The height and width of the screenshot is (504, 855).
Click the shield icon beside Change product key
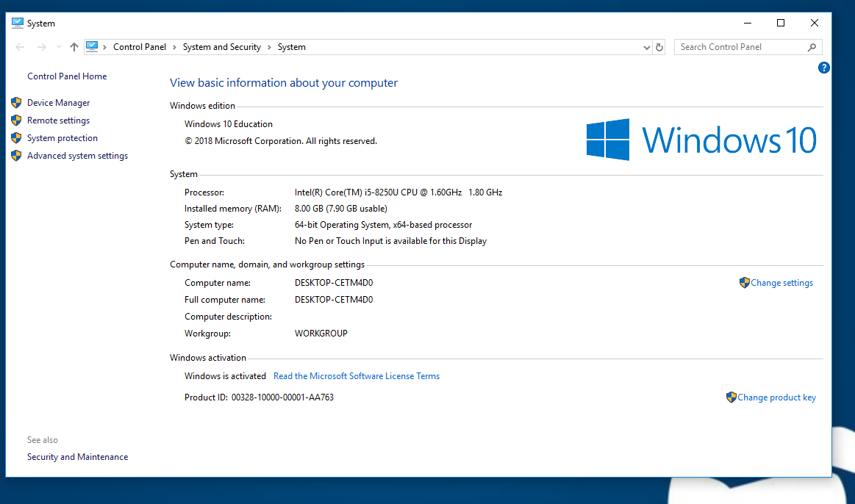(x=731, y=397)
